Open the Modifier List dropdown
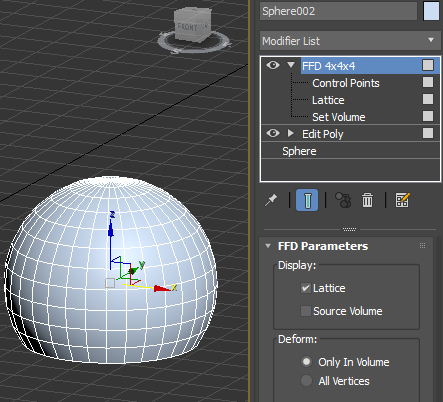The width and height of the screenshot is (443, 402). point(350,41)
